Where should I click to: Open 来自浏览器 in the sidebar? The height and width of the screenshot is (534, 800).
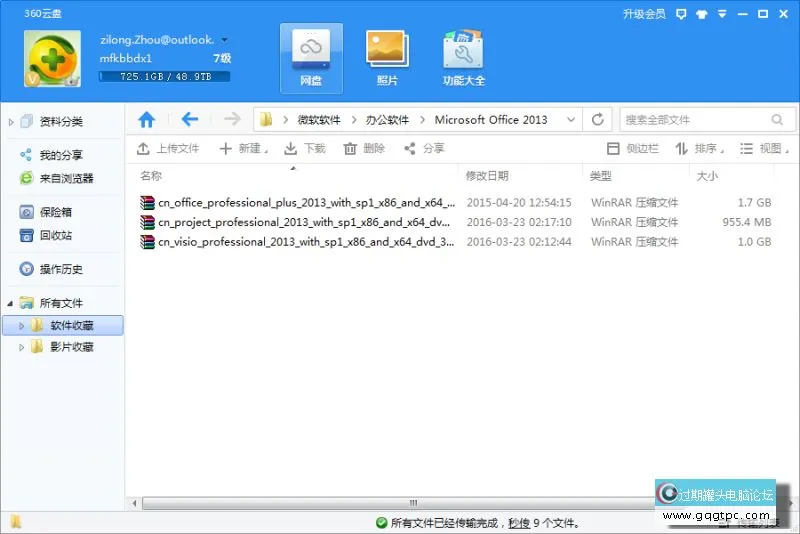click(x=67, y=179)
